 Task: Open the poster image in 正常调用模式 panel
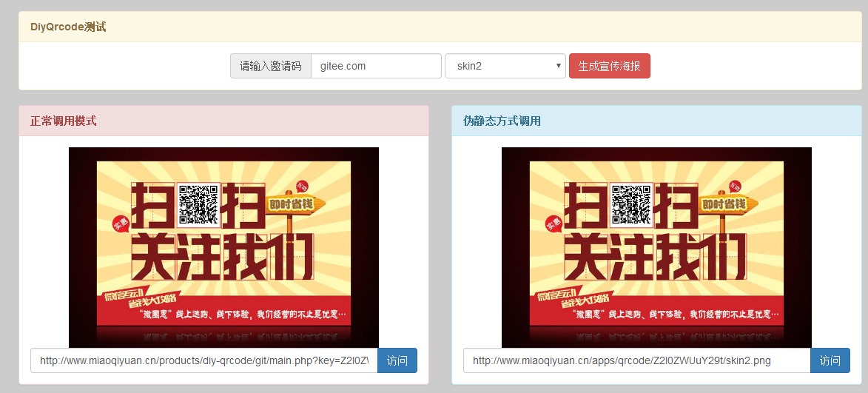[x=223, y=247]
